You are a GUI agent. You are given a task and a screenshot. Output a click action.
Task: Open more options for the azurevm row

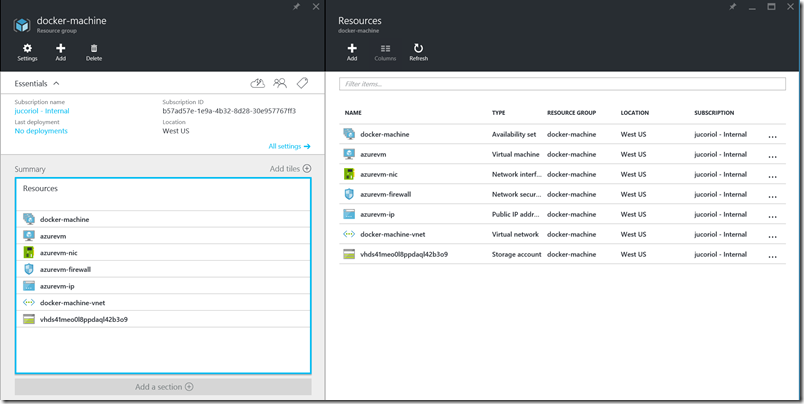[772, 156]
